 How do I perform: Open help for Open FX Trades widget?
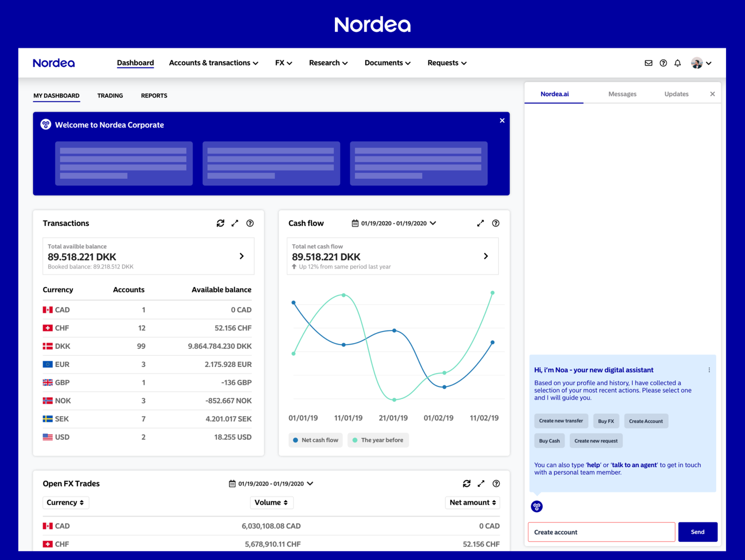[496, 483]
